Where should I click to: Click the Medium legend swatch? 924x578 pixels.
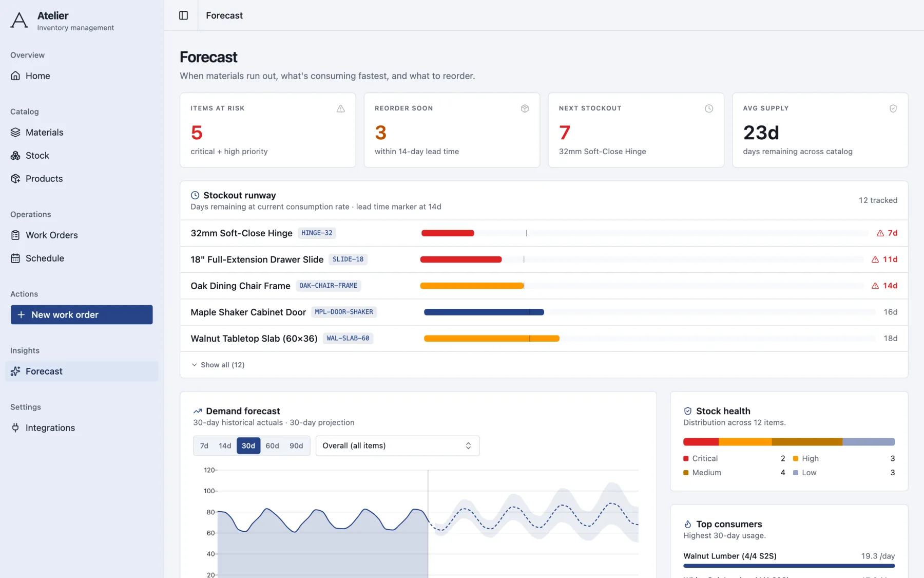(x=686, y=473)
